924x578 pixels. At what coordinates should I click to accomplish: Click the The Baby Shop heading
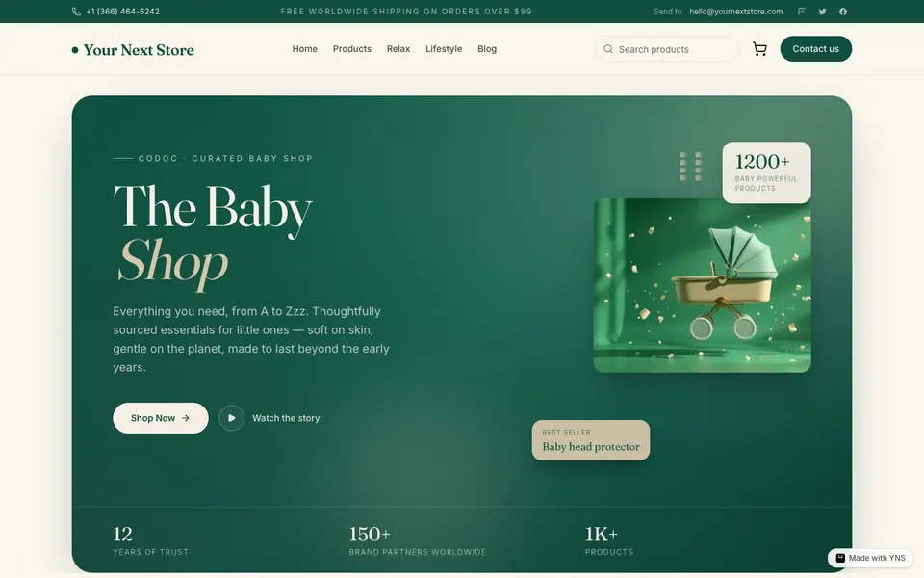(x=213, y=237)
